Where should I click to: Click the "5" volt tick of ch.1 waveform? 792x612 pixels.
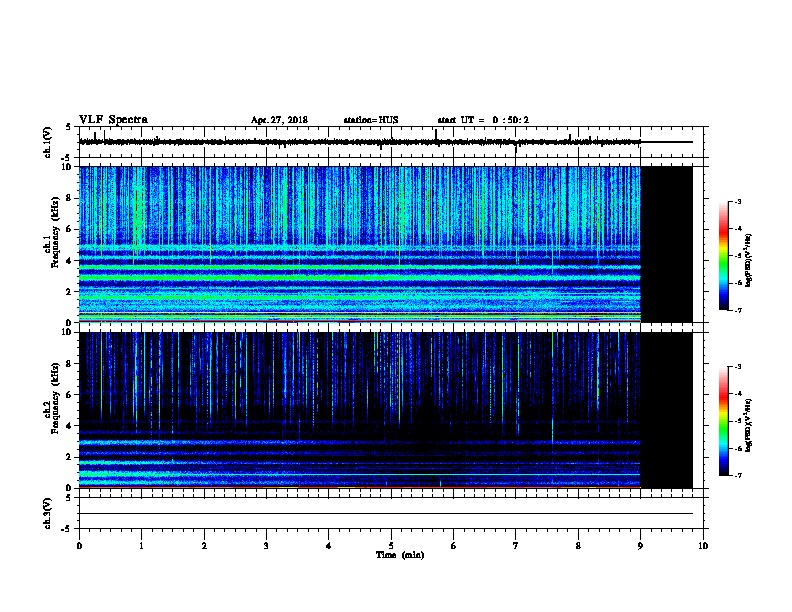[x=70, y=127]
